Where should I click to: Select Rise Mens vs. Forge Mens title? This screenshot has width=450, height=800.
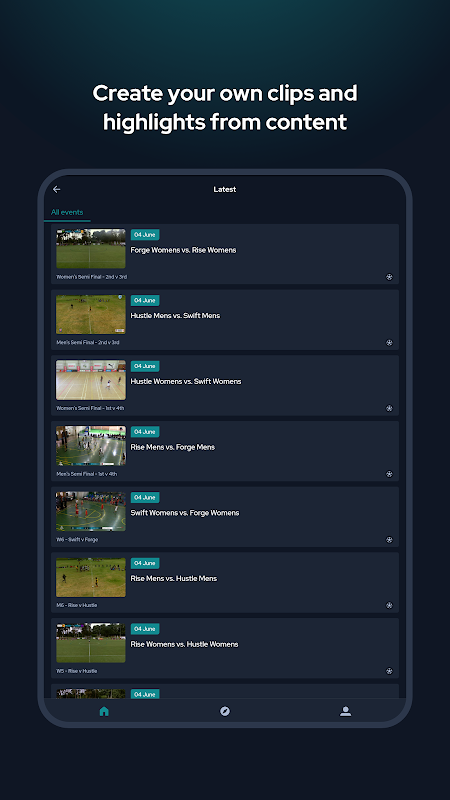(172, 447)
